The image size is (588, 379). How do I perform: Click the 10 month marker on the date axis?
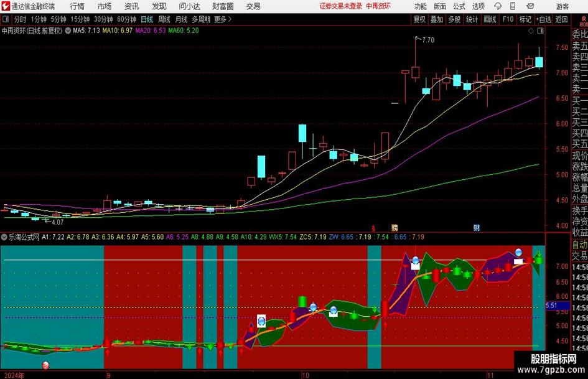click(x=306, y=375)
